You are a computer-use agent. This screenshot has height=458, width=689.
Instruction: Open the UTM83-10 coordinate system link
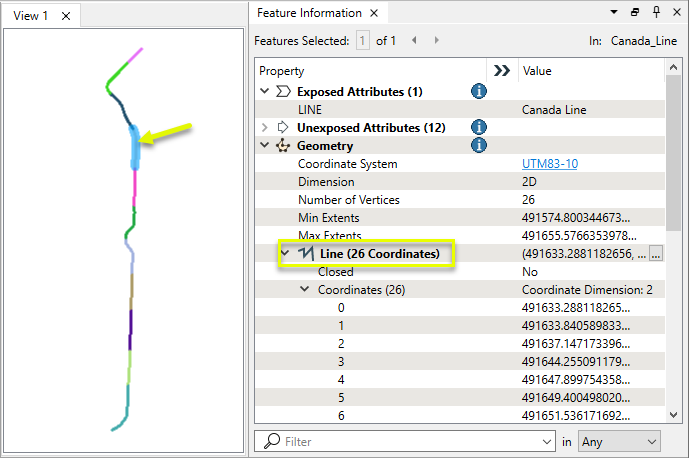coord(548,164)
